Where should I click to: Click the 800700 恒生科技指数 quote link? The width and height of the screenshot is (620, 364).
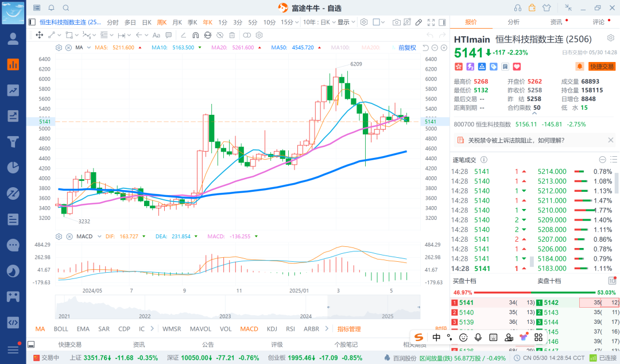[x=482, y=124]
